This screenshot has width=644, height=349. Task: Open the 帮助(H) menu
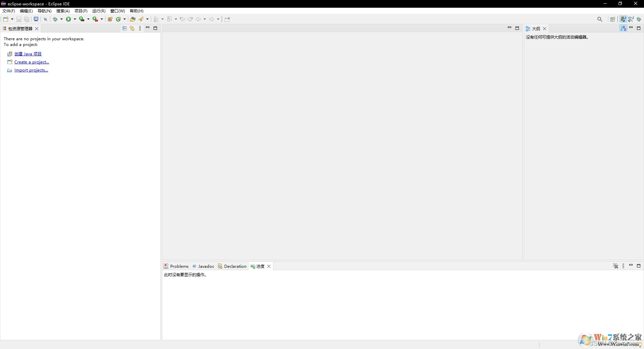point(137,11)
